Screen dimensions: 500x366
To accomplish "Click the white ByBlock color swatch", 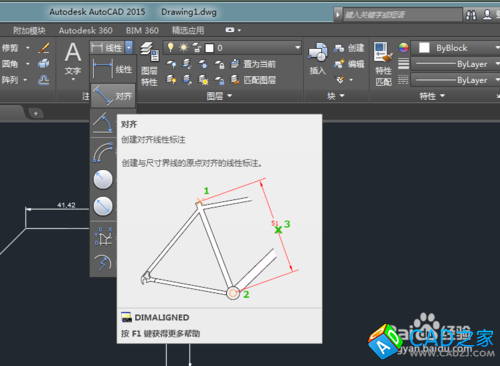I will coord(424,48).
